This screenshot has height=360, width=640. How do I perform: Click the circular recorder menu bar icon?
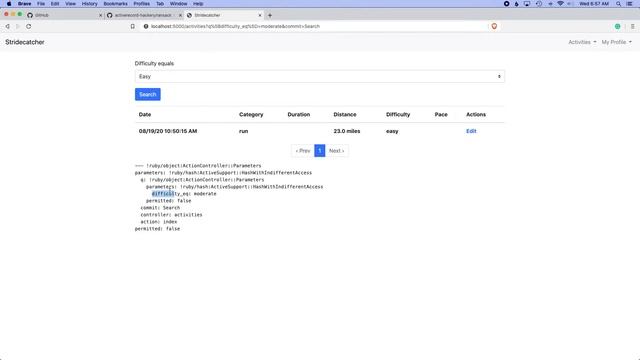click(x=507, y=4)
